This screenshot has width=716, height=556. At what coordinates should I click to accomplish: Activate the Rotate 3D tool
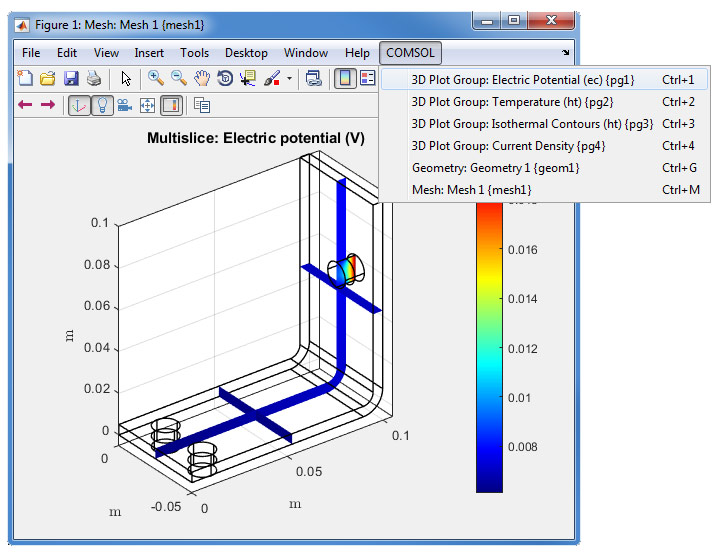(225, 78)
